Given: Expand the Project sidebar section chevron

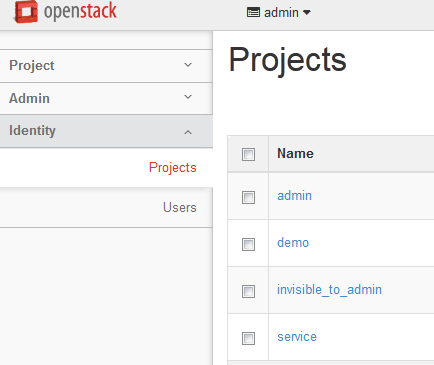Looking at the screenshot, I should coord(188,65).
